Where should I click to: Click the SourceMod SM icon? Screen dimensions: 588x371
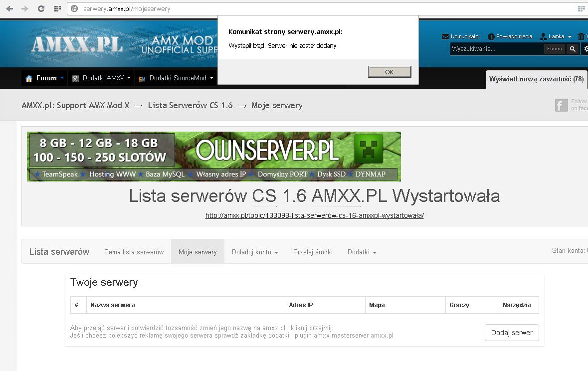pos(142,79)
